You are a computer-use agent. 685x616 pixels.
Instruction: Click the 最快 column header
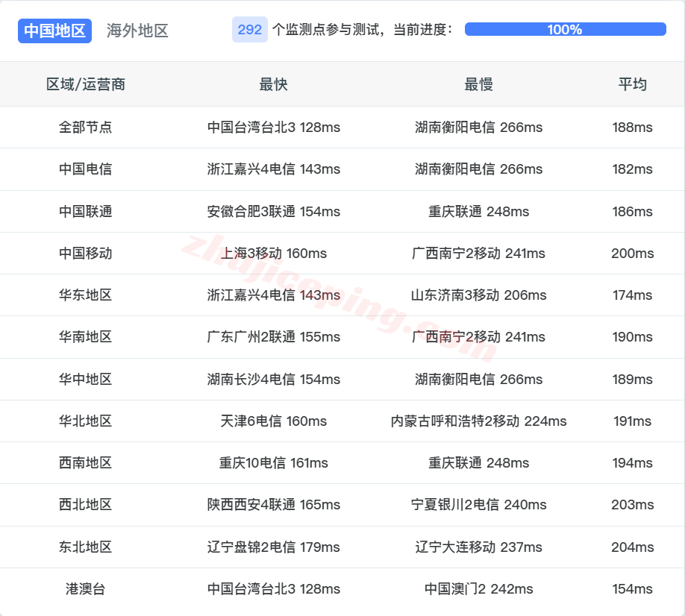[273, 84]
